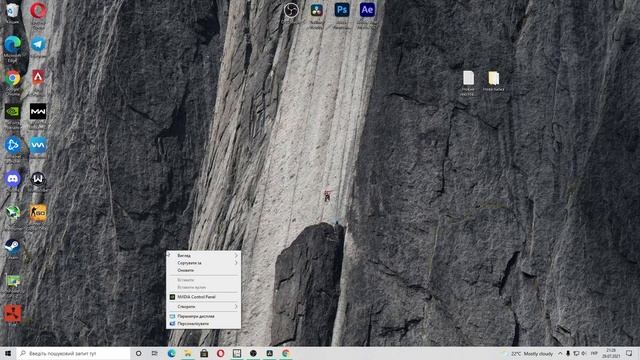Open the Opera browser desktop shortcut

[38, 11]
